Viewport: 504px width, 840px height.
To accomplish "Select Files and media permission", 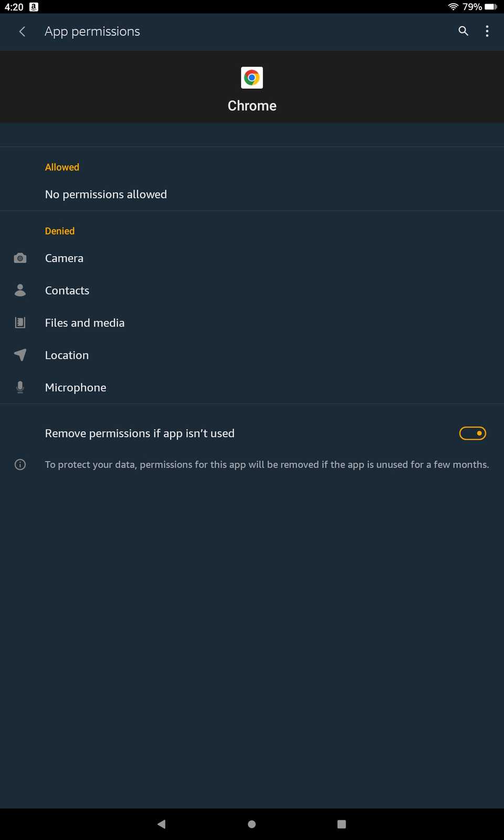I will (x=85, y=323).
